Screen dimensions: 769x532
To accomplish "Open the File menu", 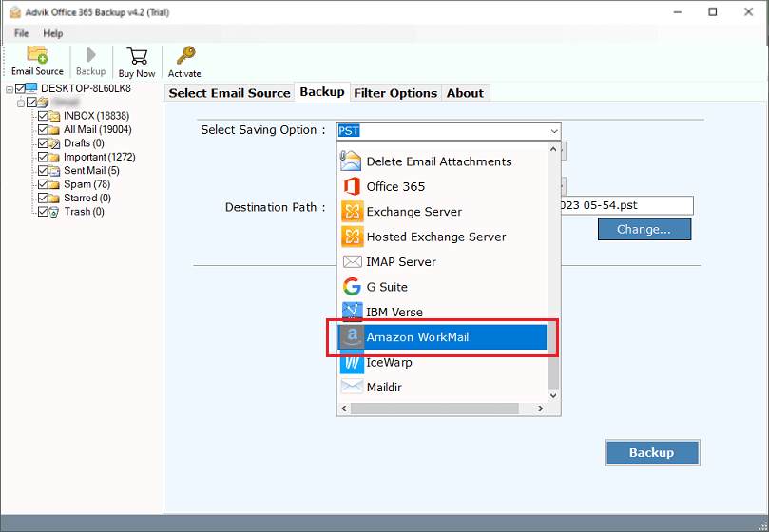I will [22, 33].
